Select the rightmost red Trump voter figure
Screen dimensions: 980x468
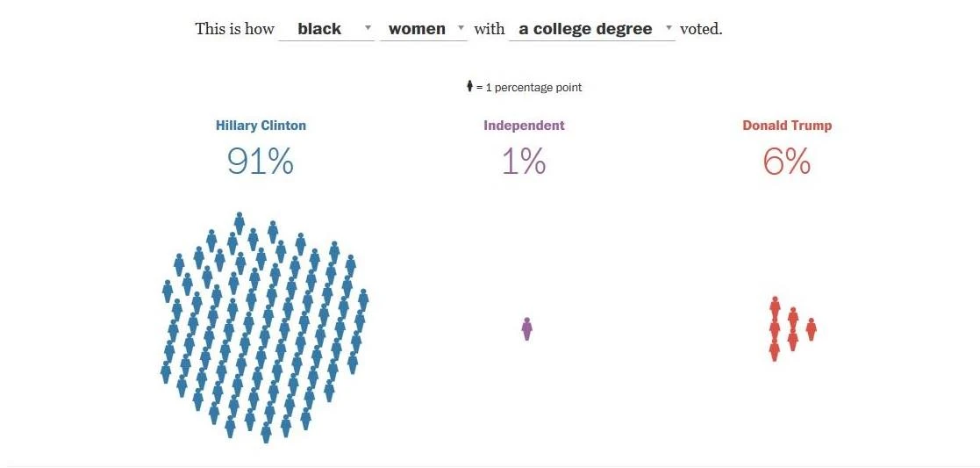[x=811, y=329]
